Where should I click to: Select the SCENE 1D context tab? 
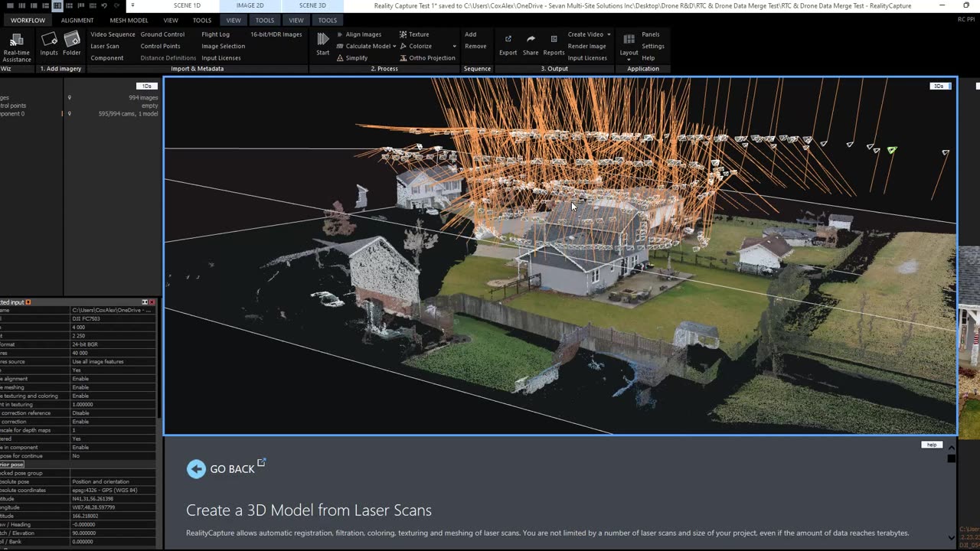point(187,5)
